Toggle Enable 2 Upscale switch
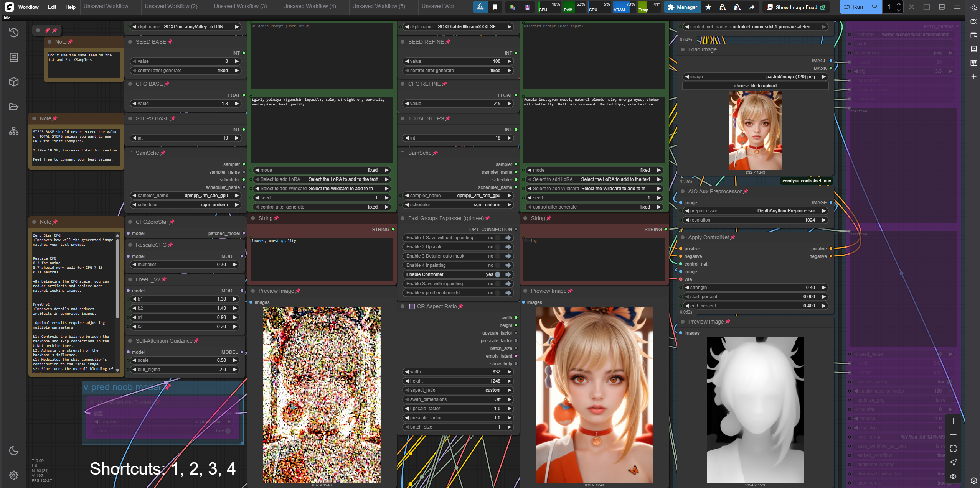Viewport: 980px width, 488px height. pos(497,247)
